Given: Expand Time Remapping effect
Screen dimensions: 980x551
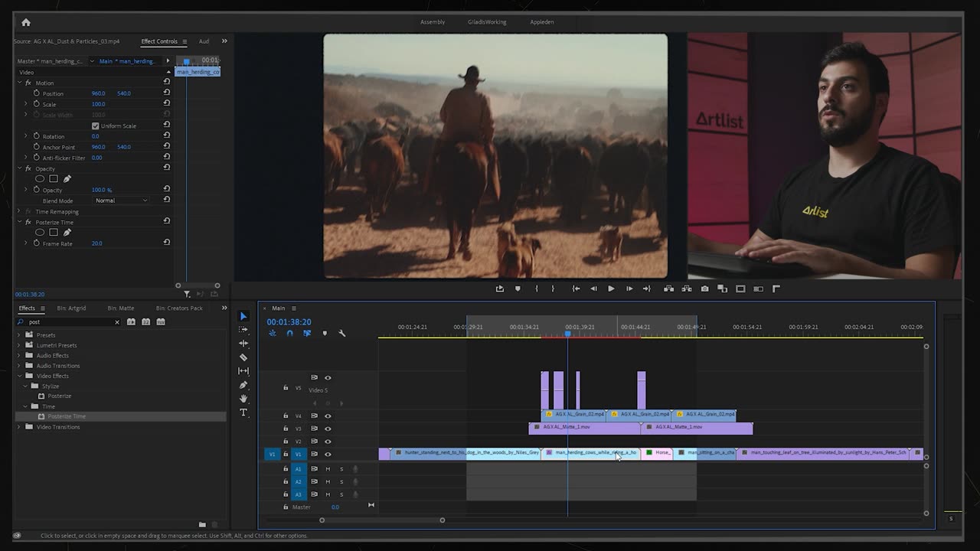Looking at the screenshot, I should pyautogui.click(x=20, y=211).
